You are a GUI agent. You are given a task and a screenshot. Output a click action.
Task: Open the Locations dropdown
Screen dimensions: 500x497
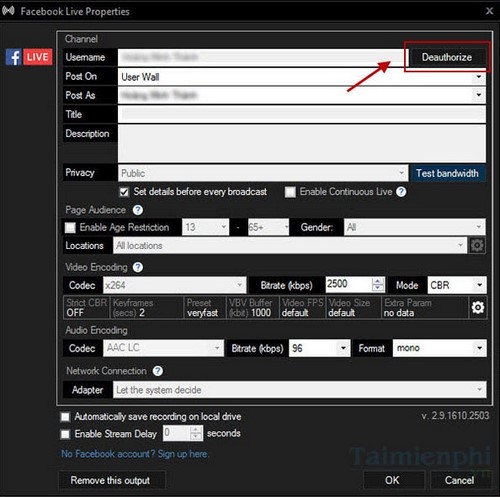pyautogui.click(x=290, y=246)
